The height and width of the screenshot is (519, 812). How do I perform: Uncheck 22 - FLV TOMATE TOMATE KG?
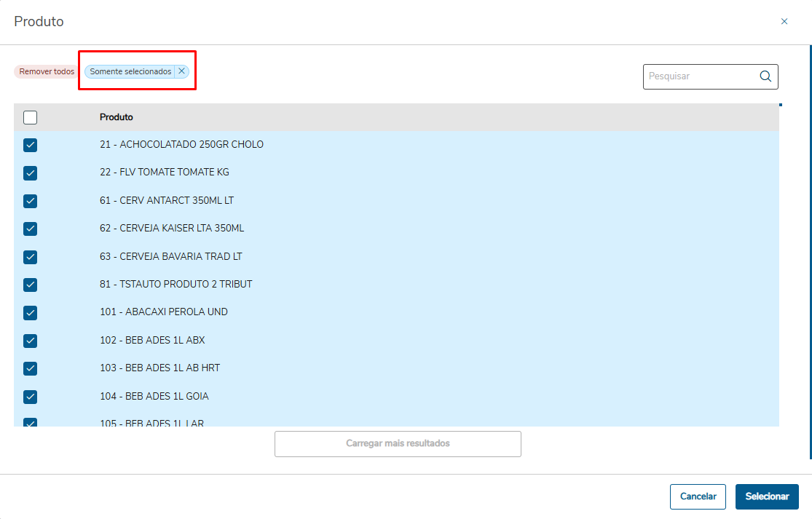(30, 173)
